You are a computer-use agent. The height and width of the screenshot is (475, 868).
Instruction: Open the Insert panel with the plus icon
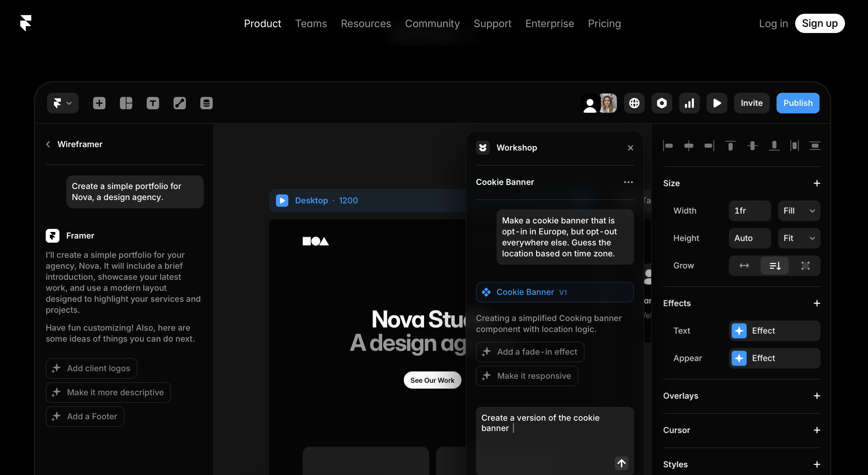pyautogui.click(x=99, y=103)
